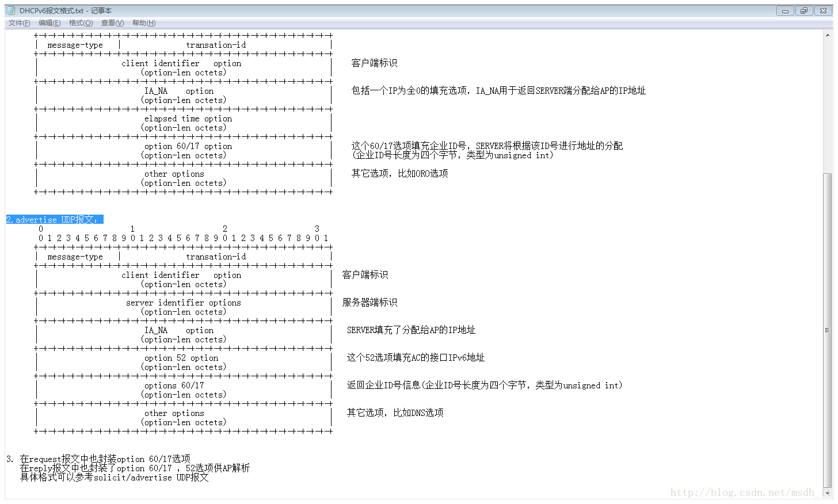Click '具体格式可以参考solicit/advertise UDP报文' line

pos(115,478)
